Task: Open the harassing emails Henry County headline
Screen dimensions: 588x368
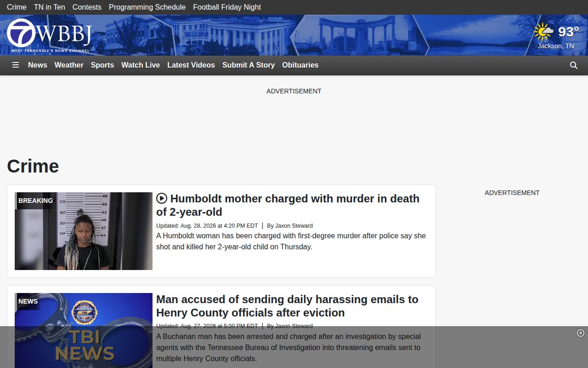Action: [x=287, y=306]
